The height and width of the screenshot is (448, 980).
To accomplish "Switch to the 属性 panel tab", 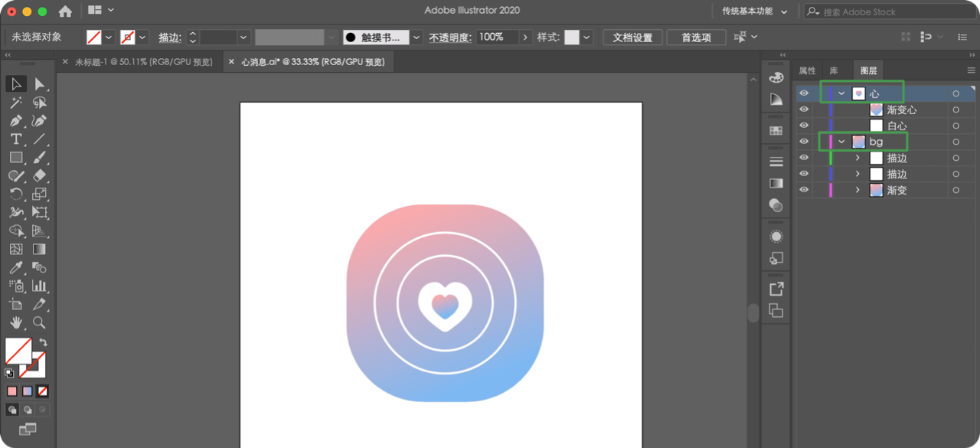I will [x=808, y=70].
